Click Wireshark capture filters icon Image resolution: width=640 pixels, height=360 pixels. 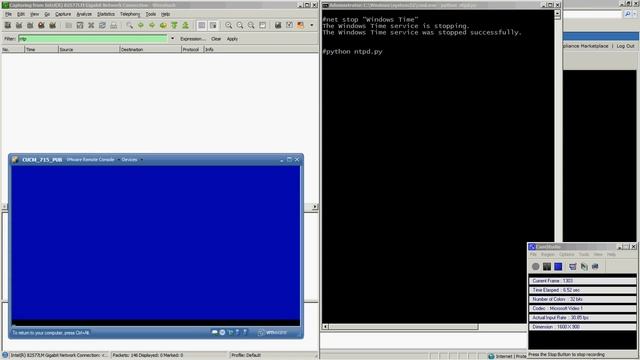tap(278, 25)
